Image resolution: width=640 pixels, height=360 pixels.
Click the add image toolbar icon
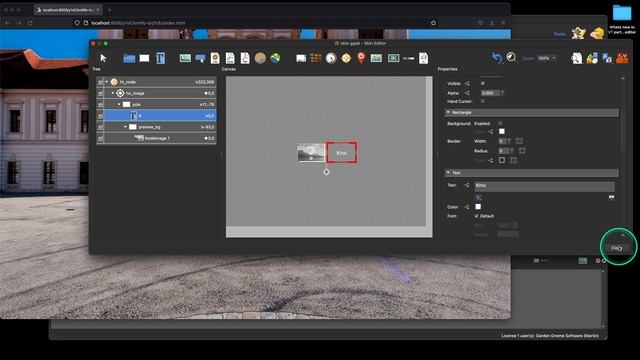185,58
